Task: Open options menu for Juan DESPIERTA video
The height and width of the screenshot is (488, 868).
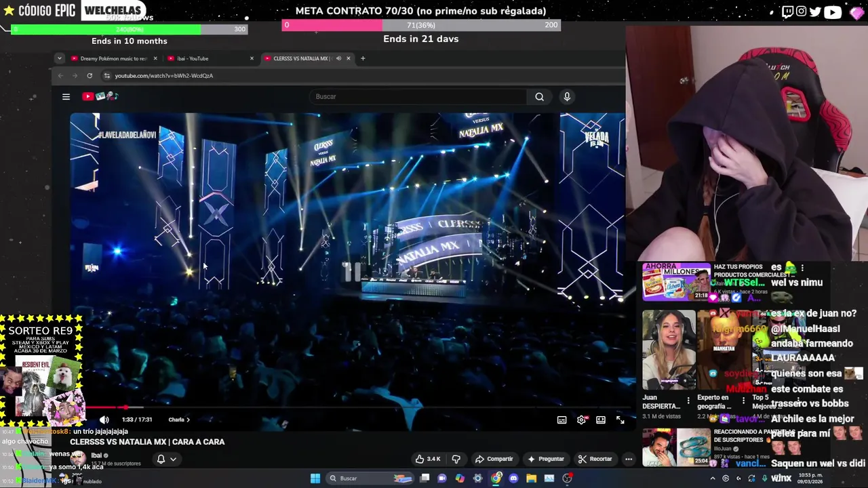Action: point(688,401)
